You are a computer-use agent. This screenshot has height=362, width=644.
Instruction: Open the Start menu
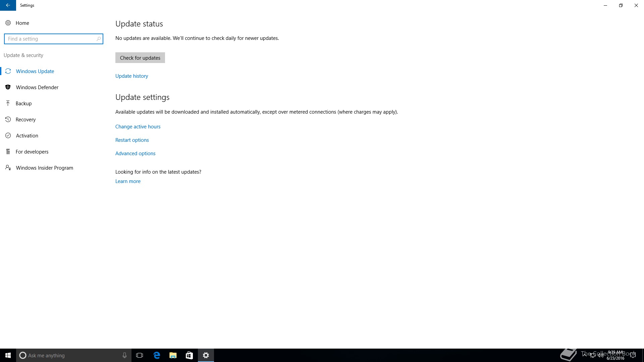(x=8, y=355)
